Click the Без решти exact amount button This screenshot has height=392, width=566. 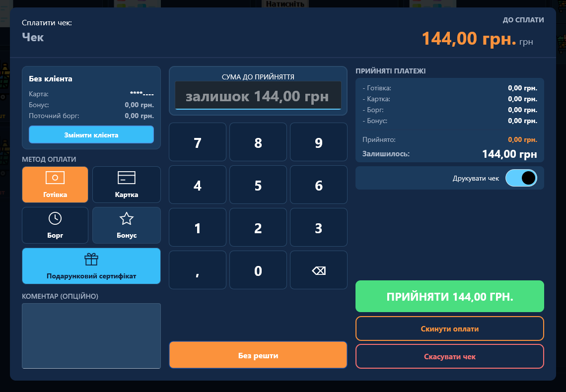click(258, 355)
